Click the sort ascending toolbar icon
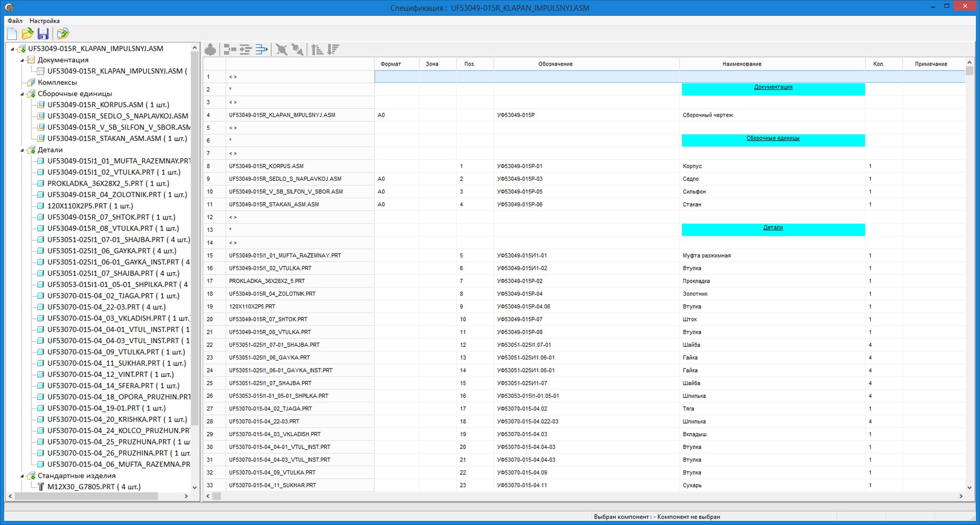Image resolution: width=980 pixels, height=525 pixels. 317,49
